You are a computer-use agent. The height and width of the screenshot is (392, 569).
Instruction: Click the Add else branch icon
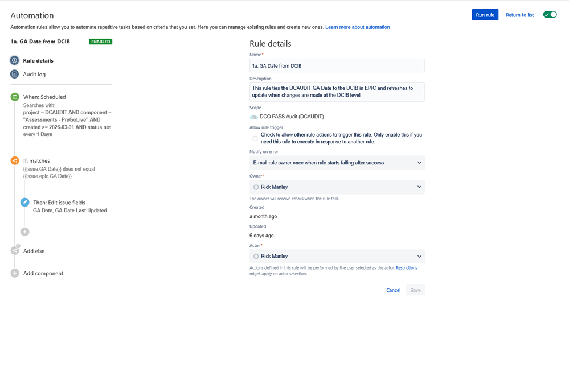[x=15, y=250]
